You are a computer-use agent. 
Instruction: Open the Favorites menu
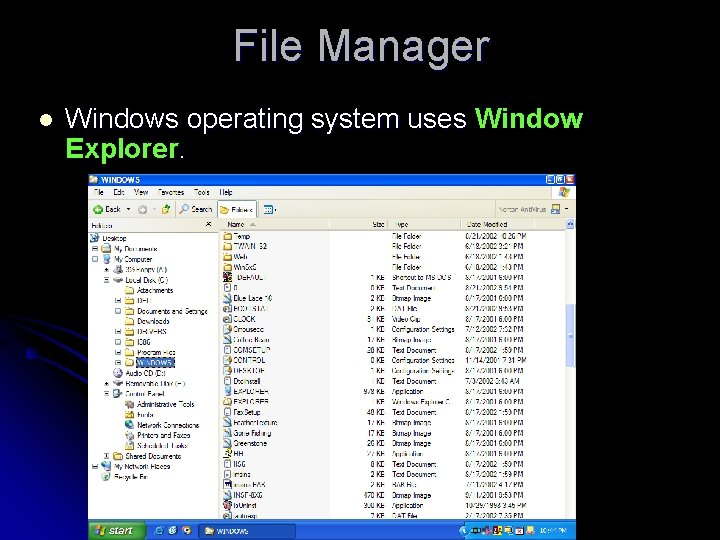coord(171,192)
